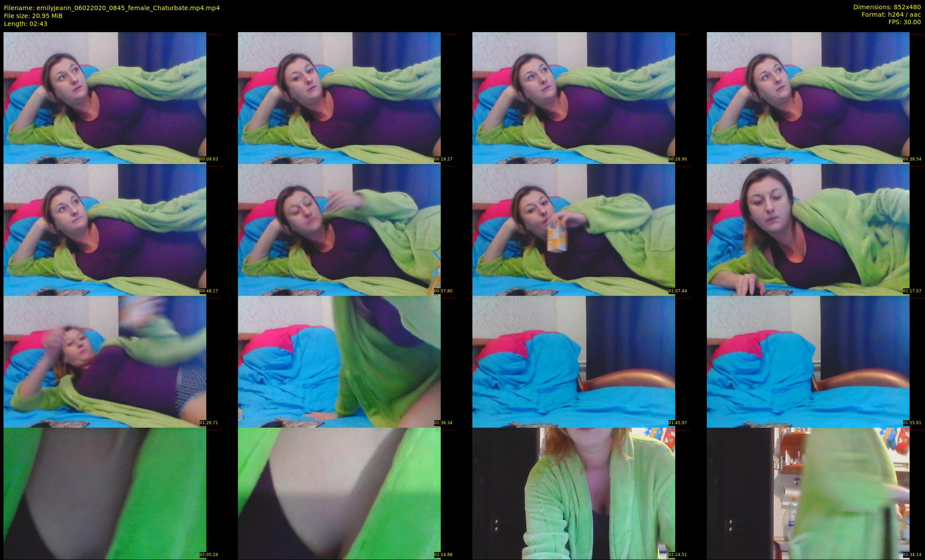Click the frame stamped 00:57.80
925x560 pixels.
[x=339, y=229]
